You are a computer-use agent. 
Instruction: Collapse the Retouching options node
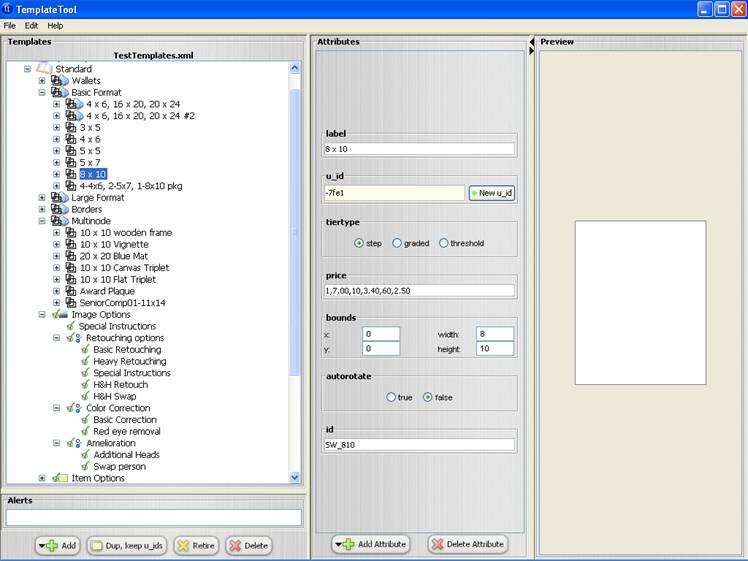point(56,338)
